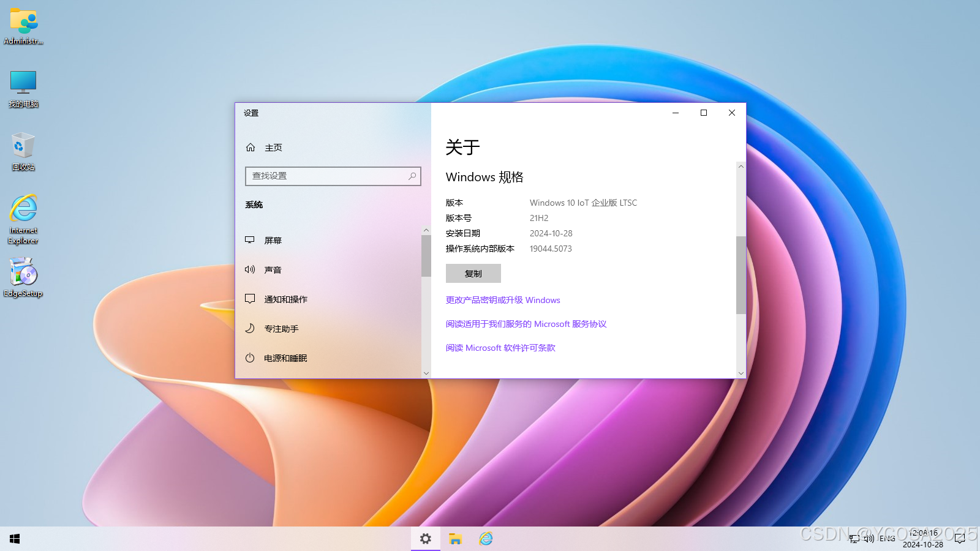The image size is (980, 551).
Task: Click the 21H2 version value
Action: coord(539,218)
